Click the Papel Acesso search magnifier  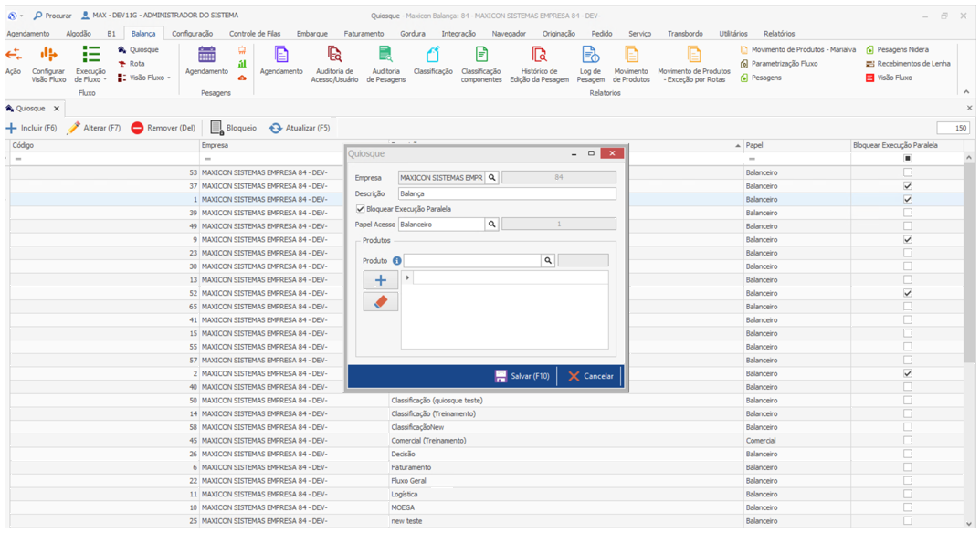click(x=492, y=224)
